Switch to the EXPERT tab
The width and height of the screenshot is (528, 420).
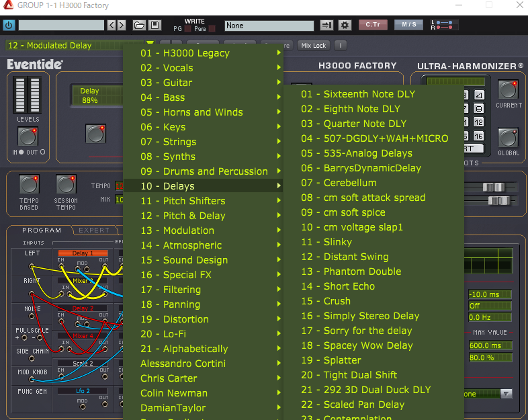tap(94, 230)
